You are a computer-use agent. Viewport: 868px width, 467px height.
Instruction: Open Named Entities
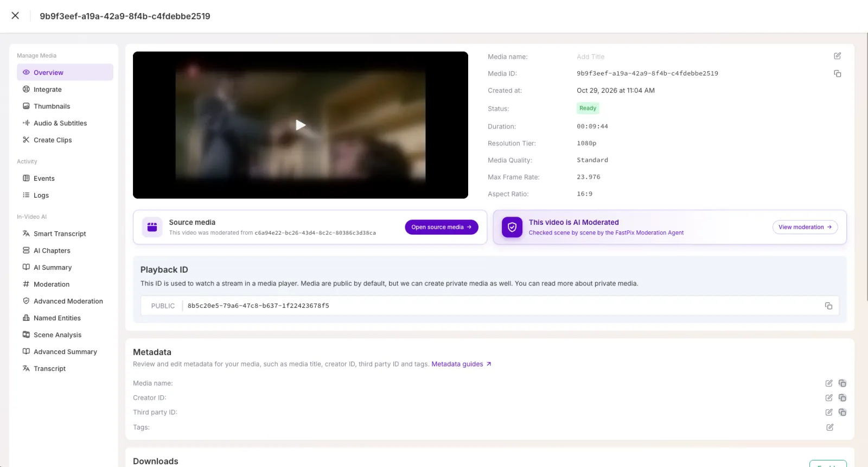65,318
